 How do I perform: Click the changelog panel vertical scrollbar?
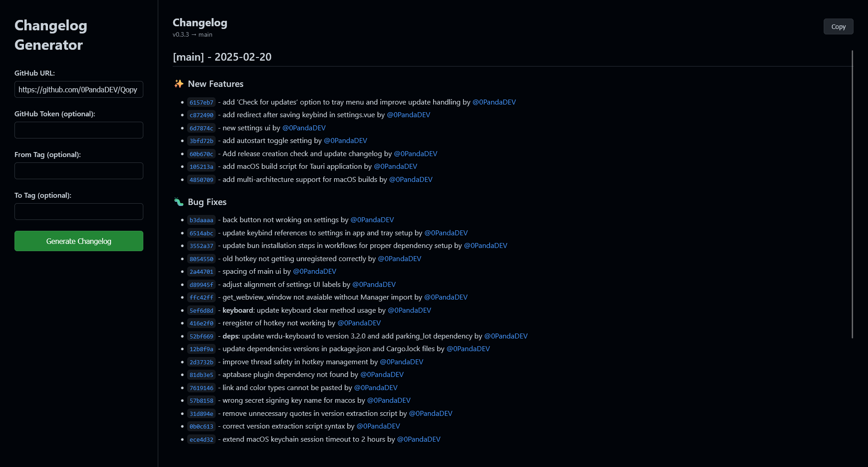click(852, 195)
